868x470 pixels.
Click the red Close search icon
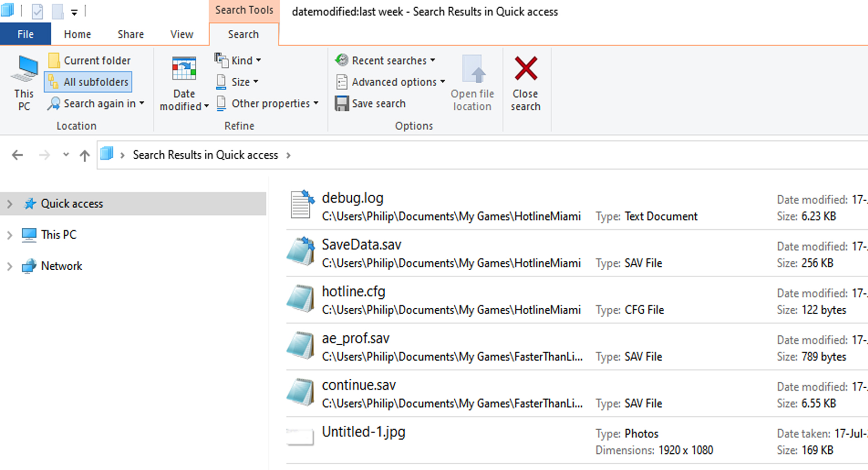(526, 69)
